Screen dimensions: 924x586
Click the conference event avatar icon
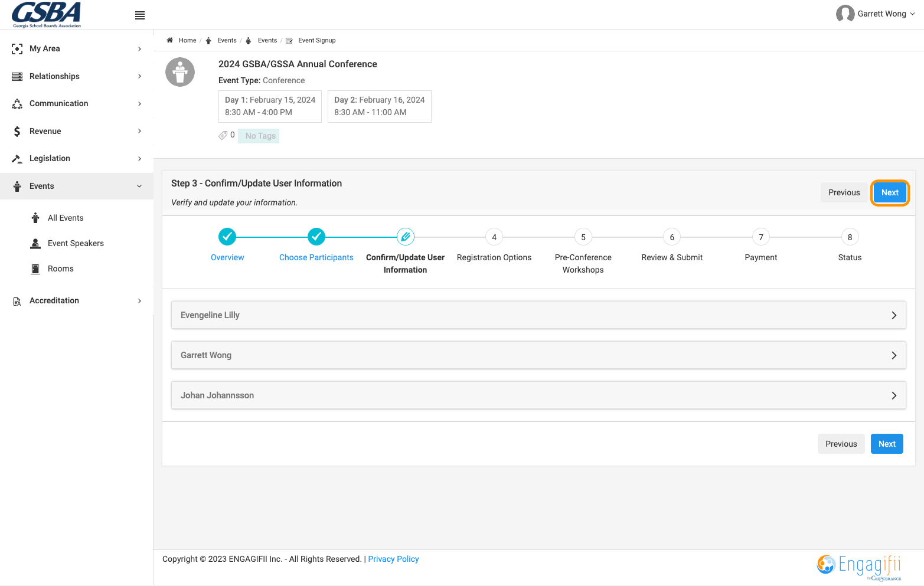pyautogui.click(x=180, y=72)
